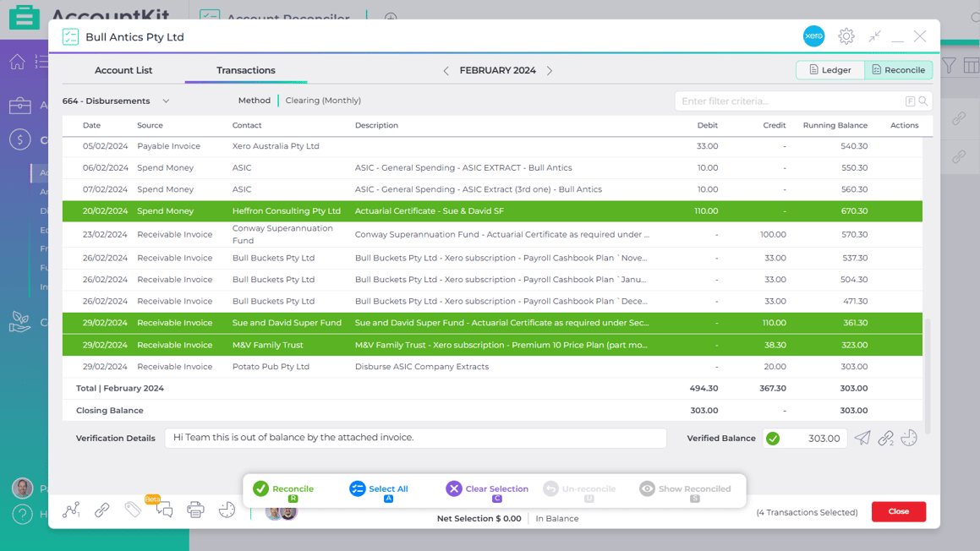
Task: Open the settings gear in the window header
Action: (846, 36)
